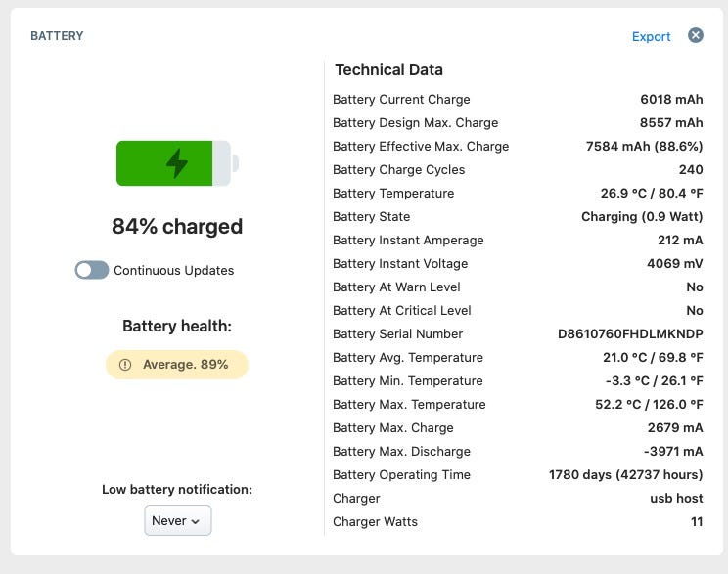Viewport: 728px width, 574px height.
Task: Close the Battery panel
Action: point(696,35)
